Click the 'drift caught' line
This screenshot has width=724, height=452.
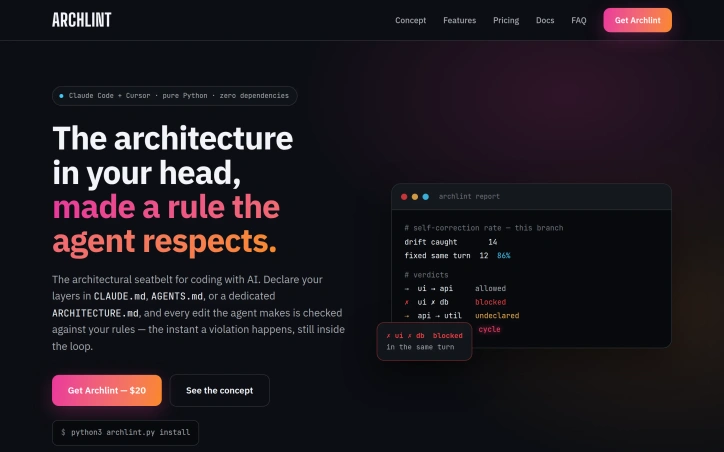(451, 242)
